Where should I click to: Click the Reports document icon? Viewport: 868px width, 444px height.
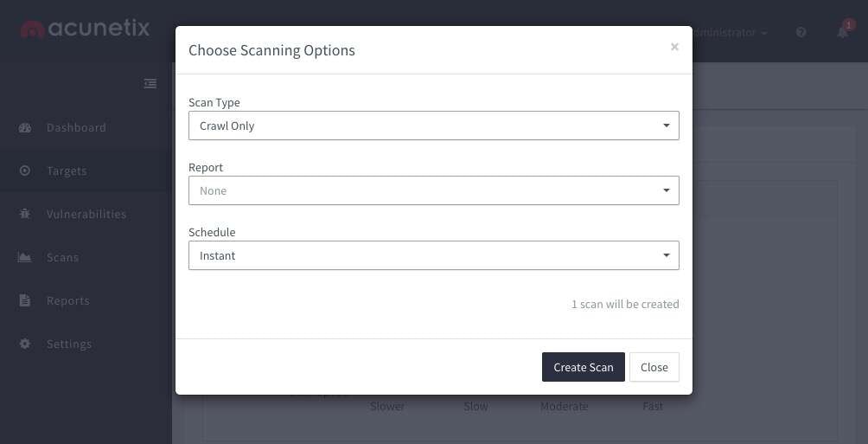click(x=25, y=300)
